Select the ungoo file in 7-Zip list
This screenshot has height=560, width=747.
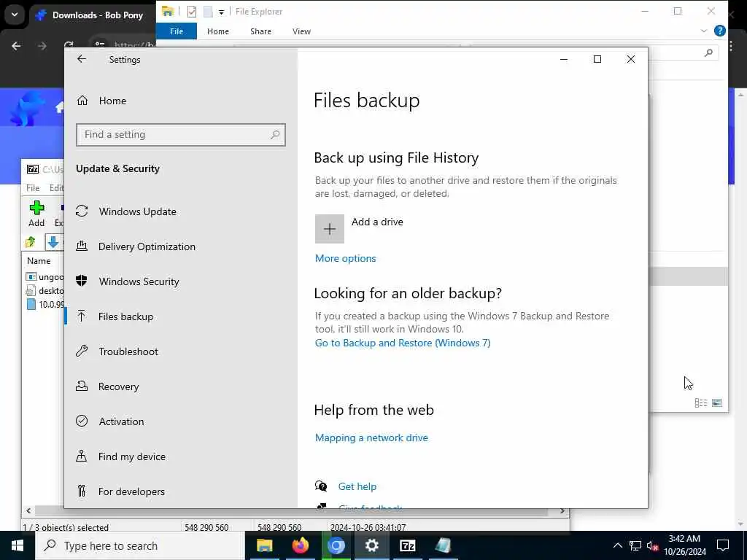click(x=44, y=276)
